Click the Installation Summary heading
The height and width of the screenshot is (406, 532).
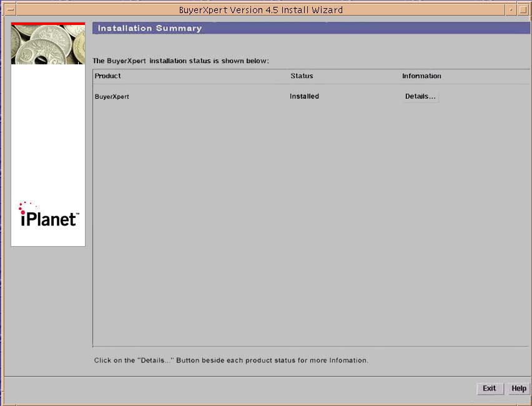tap(150, 28)
